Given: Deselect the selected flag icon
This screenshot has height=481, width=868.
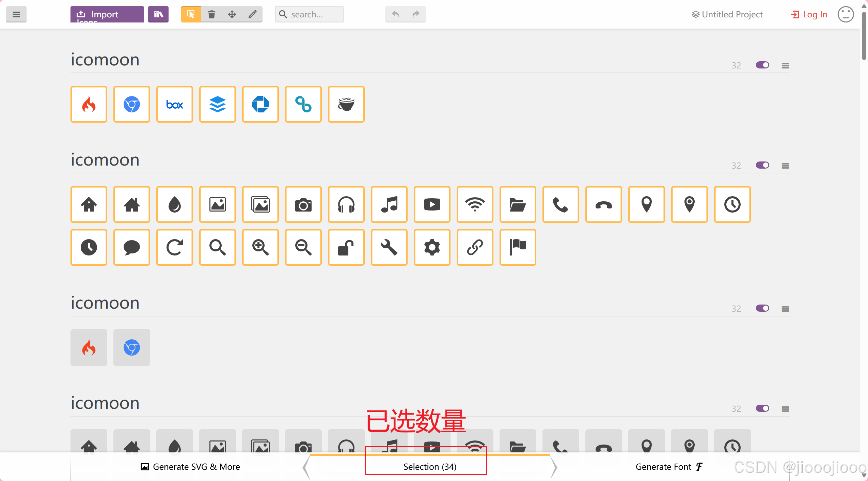Looking at the screenshot, I should pos(518,247).
